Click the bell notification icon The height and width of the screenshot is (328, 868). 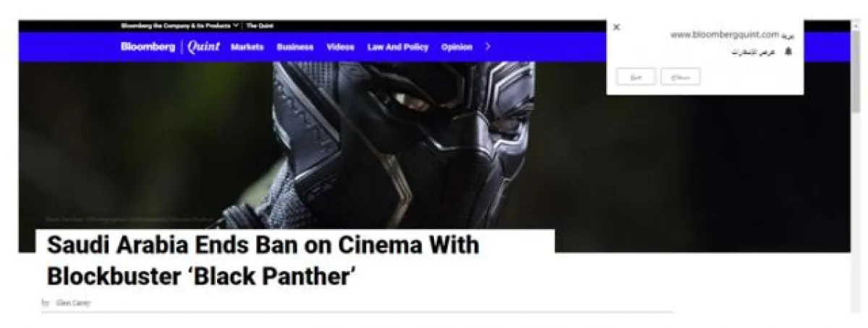pyautogui.click(x=788, y=53)
